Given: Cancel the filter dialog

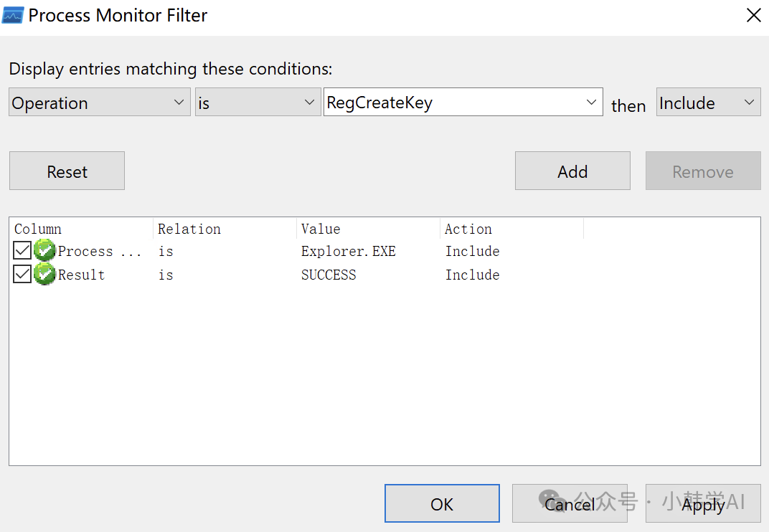Looking at the screenshot, I should (570, 504).
